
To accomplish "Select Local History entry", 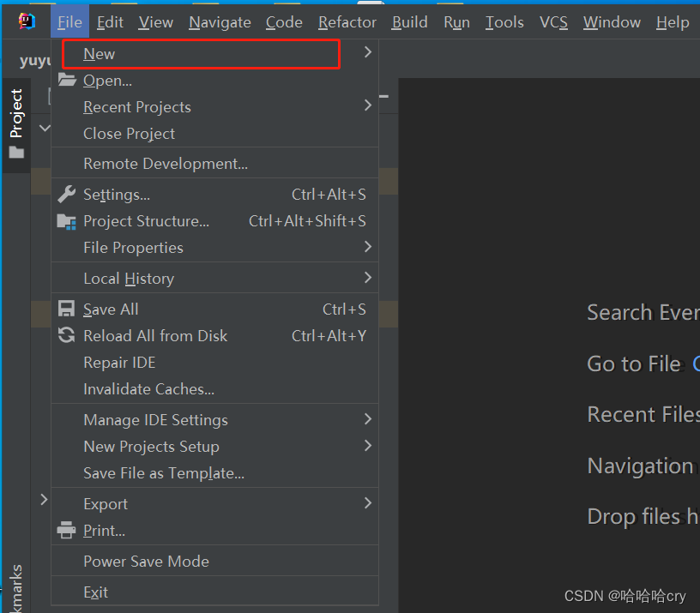I will (x=214, y=279).
